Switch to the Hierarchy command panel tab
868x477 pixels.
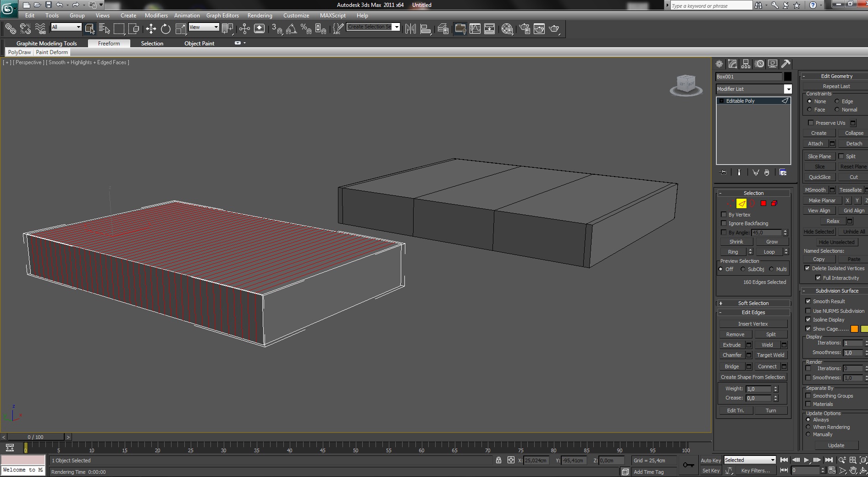click(746, 64)
